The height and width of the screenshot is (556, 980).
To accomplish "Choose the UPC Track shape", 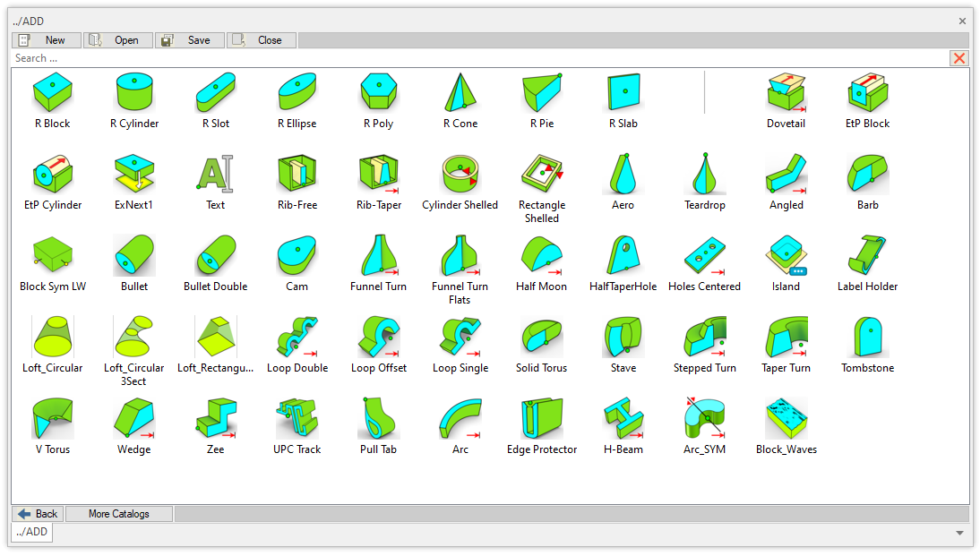I will [x=297, y=419].
